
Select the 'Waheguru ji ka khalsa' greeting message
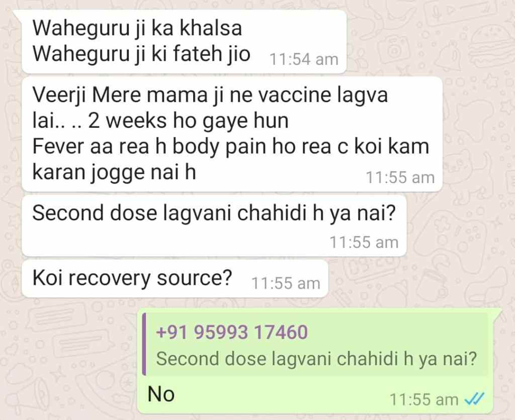(184, 42)
